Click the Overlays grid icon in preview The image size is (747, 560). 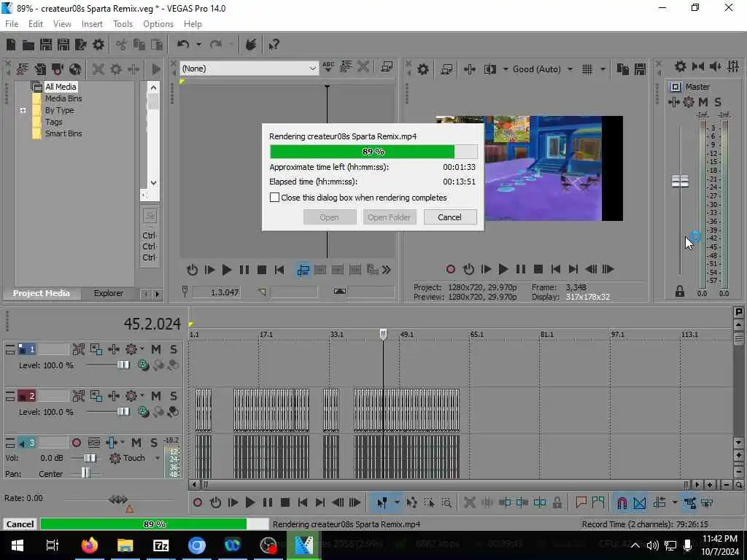click(587, 69)
